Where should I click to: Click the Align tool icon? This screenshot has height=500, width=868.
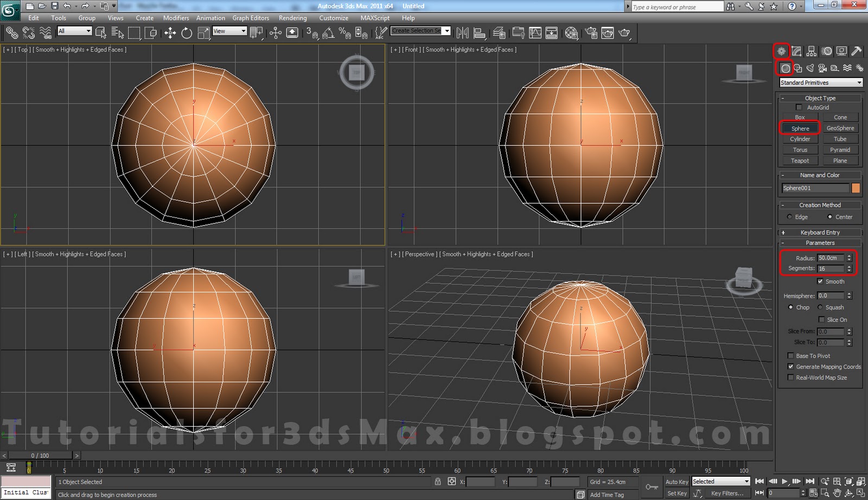480,33
